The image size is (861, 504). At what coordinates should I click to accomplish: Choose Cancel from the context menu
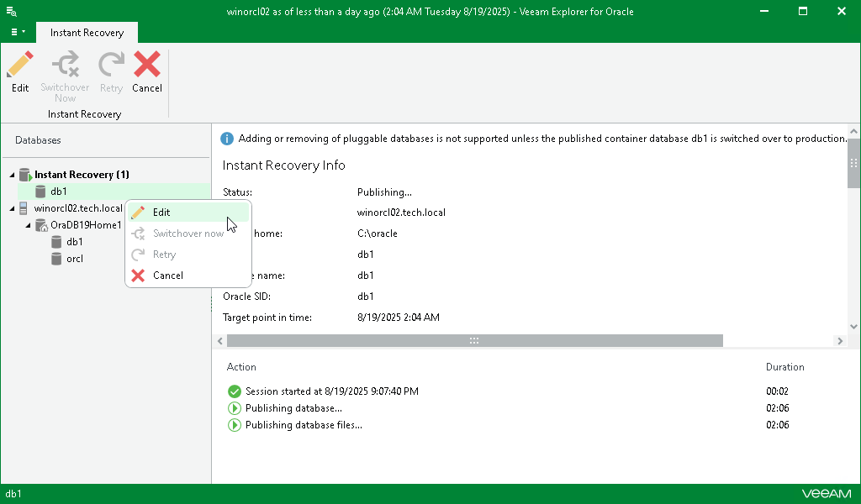(x=167, y=275)
